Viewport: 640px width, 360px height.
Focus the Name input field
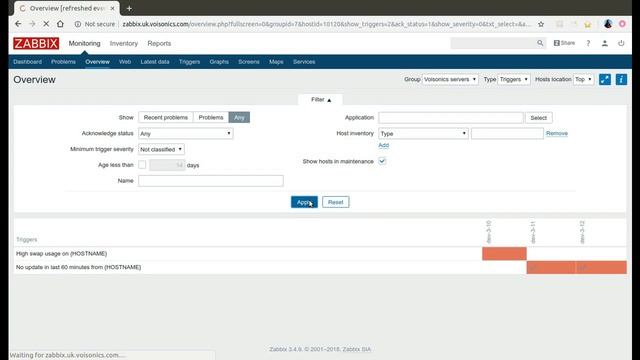pos(211,181)
